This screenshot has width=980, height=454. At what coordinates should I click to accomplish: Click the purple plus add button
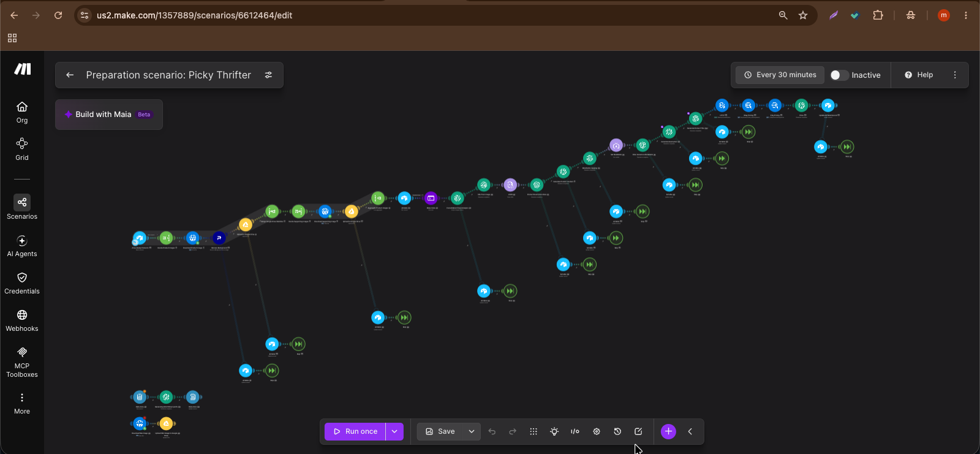[x=668, y=431]
